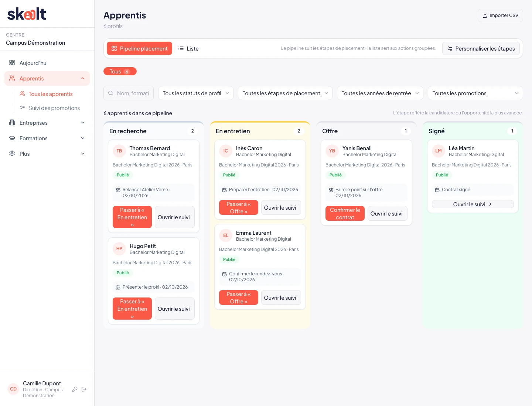Click the EL avatar on Emma Laurent card
Viewport: 532px width, 406px height.
coord(226,235)
